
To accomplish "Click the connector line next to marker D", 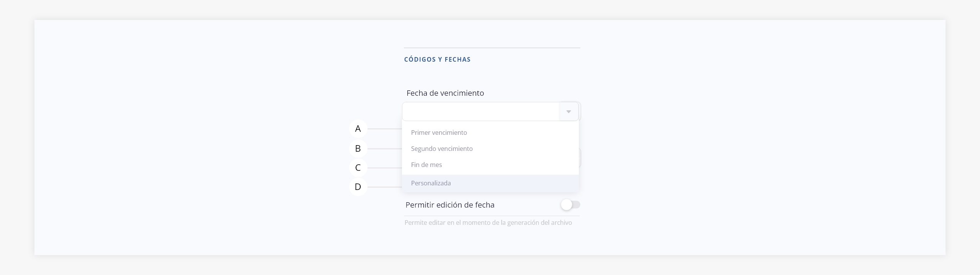I will (384, 187).
